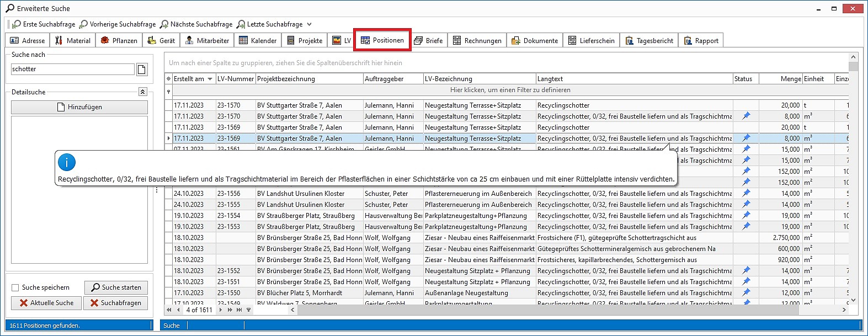Image resolution: width=868 pixels, height=336 pixels.
Task: Open toolbar overflow dropdown after Letzte Suchabfrage
Action: (x=309, y=24)
